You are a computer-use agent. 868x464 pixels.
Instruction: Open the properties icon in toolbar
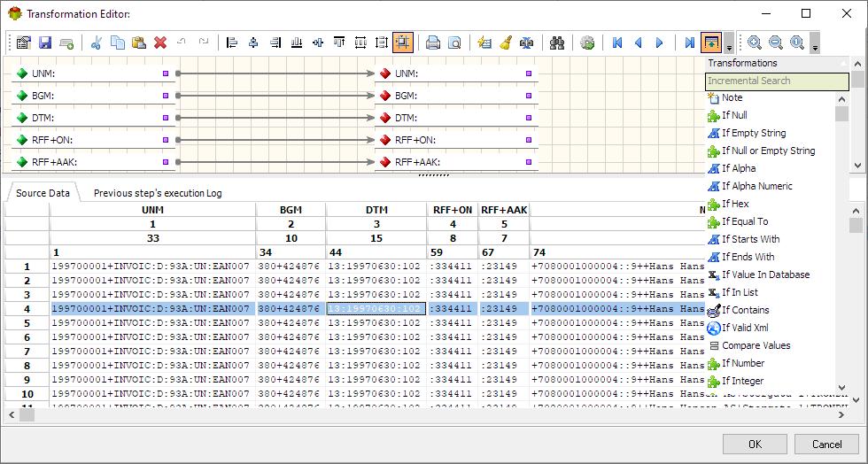(x=23, y=43)
